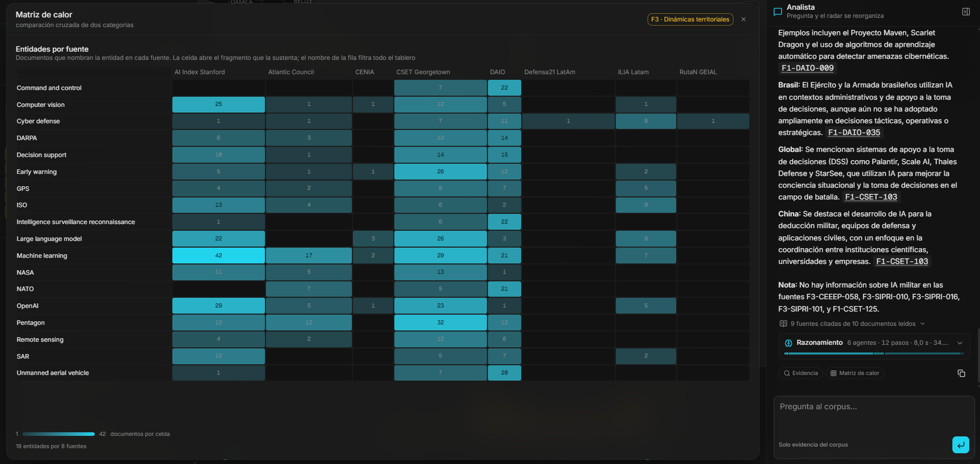Open the Computer vision / AI Index Stanford cell (25)
The image size is (980, 464).
[218, 104]
